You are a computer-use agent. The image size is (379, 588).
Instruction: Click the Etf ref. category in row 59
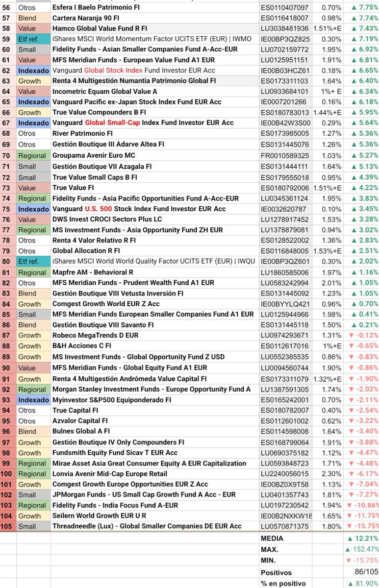(x=33, y=39)
